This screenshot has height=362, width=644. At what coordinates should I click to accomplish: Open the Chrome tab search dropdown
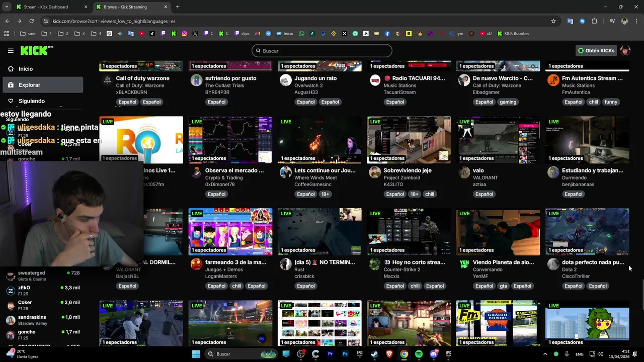pos(7,7)
